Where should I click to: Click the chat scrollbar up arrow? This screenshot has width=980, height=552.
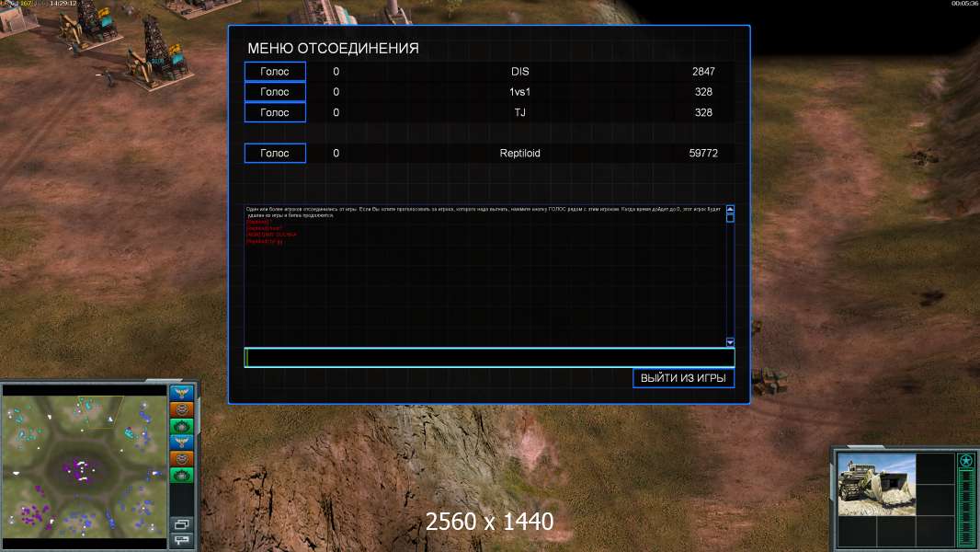pos(730,209)
